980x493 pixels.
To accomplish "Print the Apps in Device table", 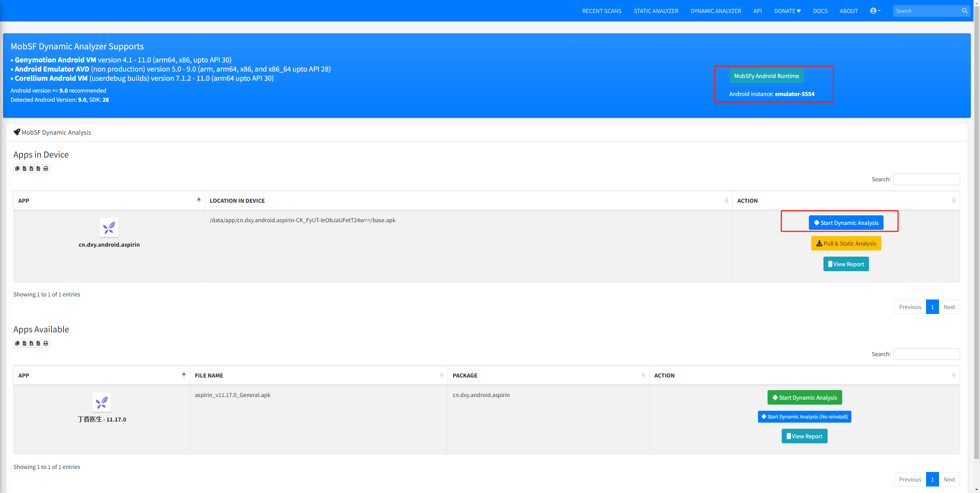I will point(46,169).
